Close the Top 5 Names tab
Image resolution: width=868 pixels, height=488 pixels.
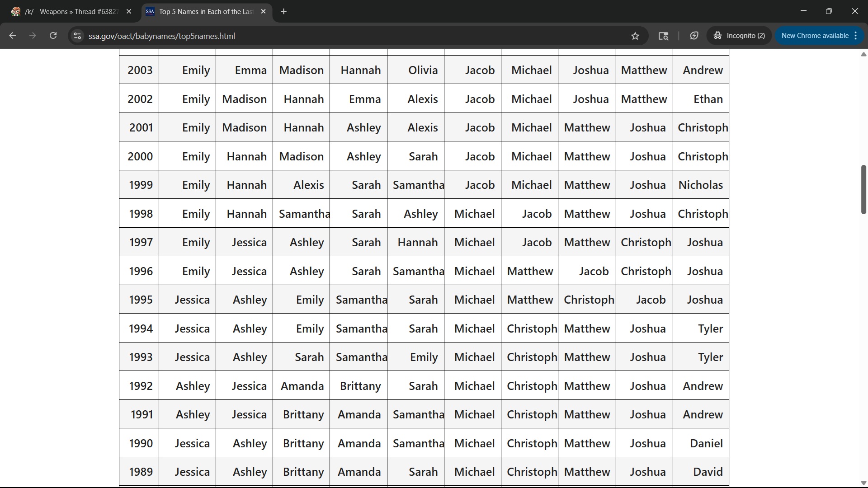point(263,11)
